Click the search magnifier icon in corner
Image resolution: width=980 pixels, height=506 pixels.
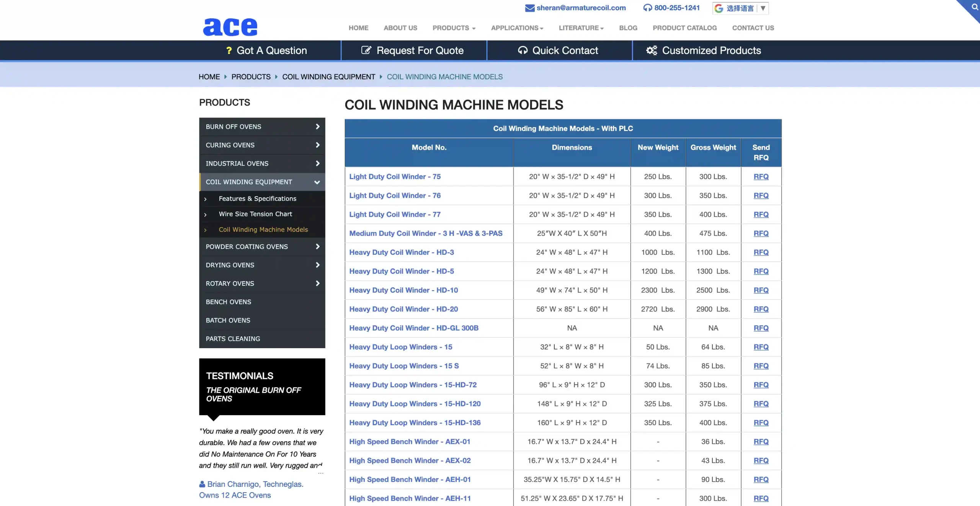coord(975,7)
